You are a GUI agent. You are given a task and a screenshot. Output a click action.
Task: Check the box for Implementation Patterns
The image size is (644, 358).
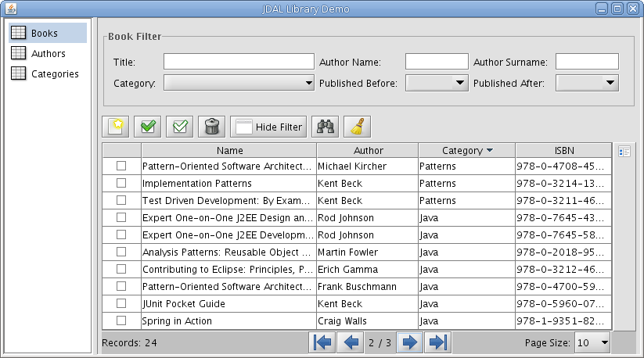tap(121, 183)
